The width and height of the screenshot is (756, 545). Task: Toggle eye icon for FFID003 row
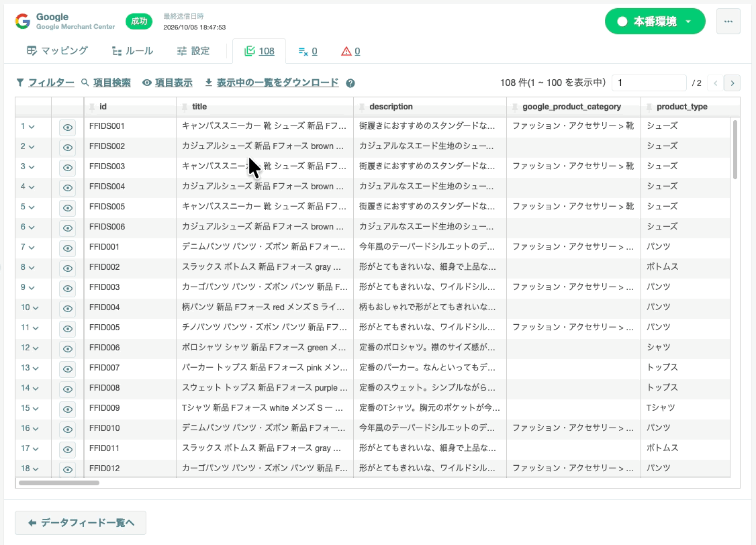[68, 288]
